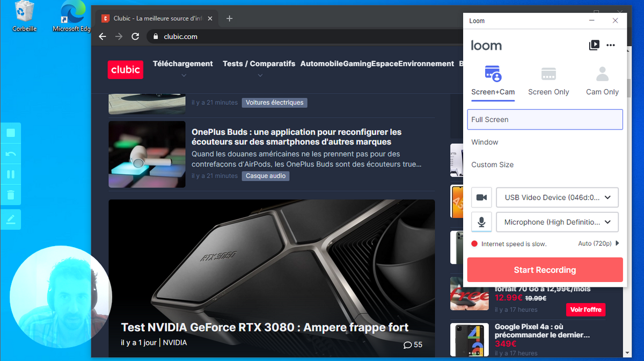The width and height of the screenshot is (644, 361).
Task: Go forward in the browser
Action: [x=119, y=37]
